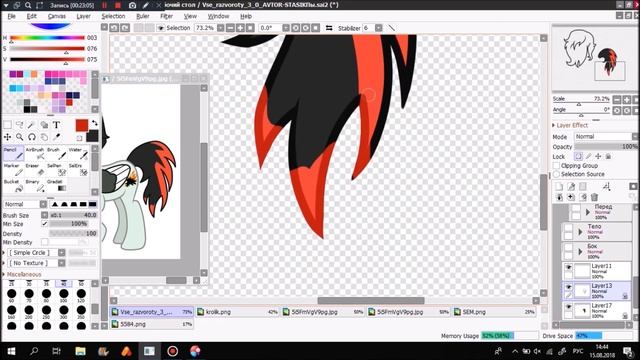Click the zoom out minus button in toolbar
The width and height of the screenshot is (640, 360).
coord(230,28)
